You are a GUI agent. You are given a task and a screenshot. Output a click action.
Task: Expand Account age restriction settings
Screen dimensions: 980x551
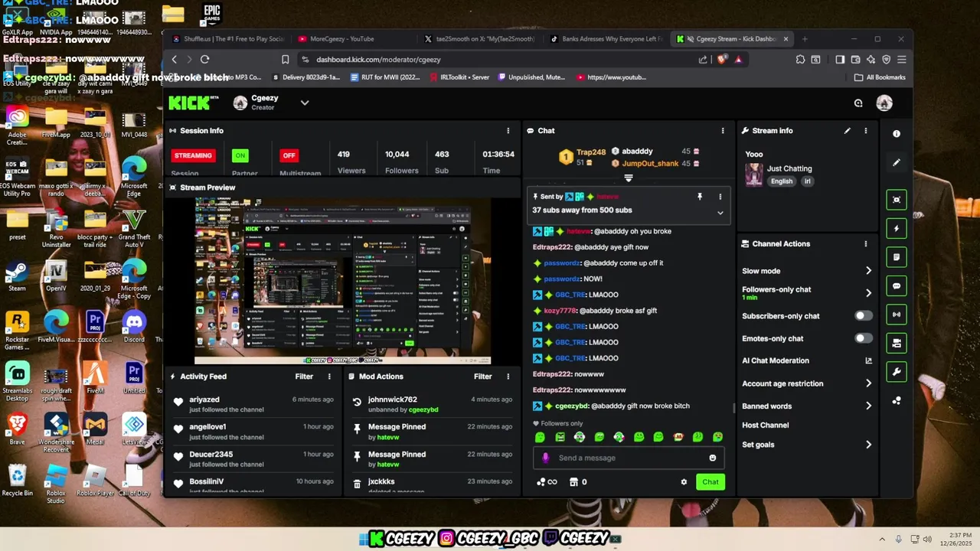[x=868, y=383]
